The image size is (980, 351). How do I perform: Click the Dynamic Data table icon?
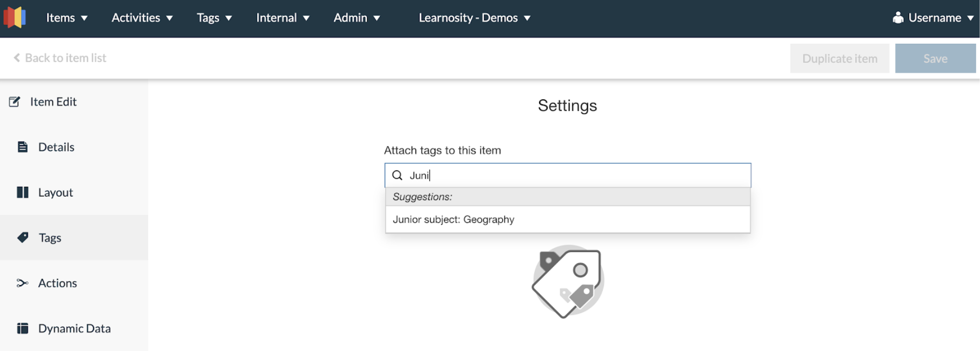22,328
